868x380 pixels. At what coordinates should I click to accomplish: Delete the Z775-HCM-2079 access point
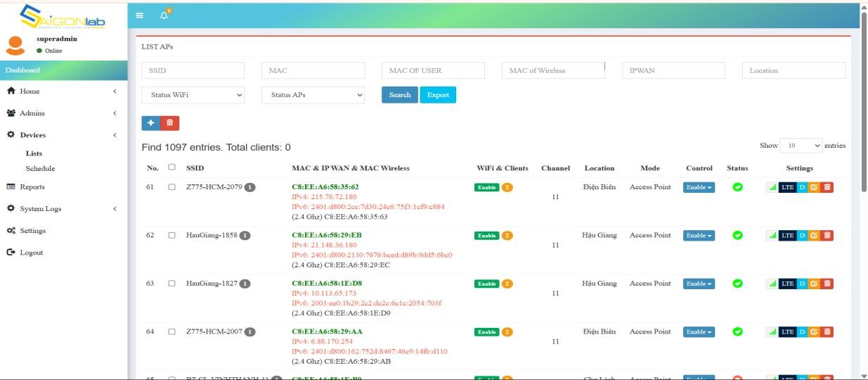click(827, 187)
